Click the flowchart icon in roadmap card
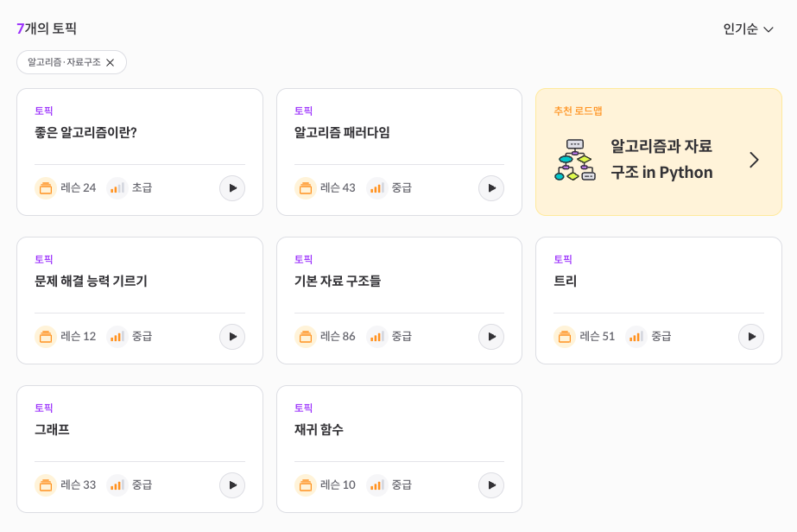 pyautogui.click(x=575, y=160)
